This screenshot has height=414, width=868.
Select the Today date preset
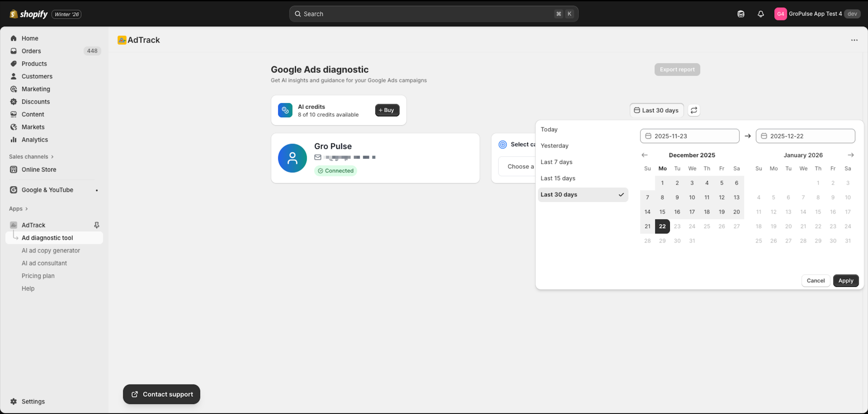coord(549,129)
